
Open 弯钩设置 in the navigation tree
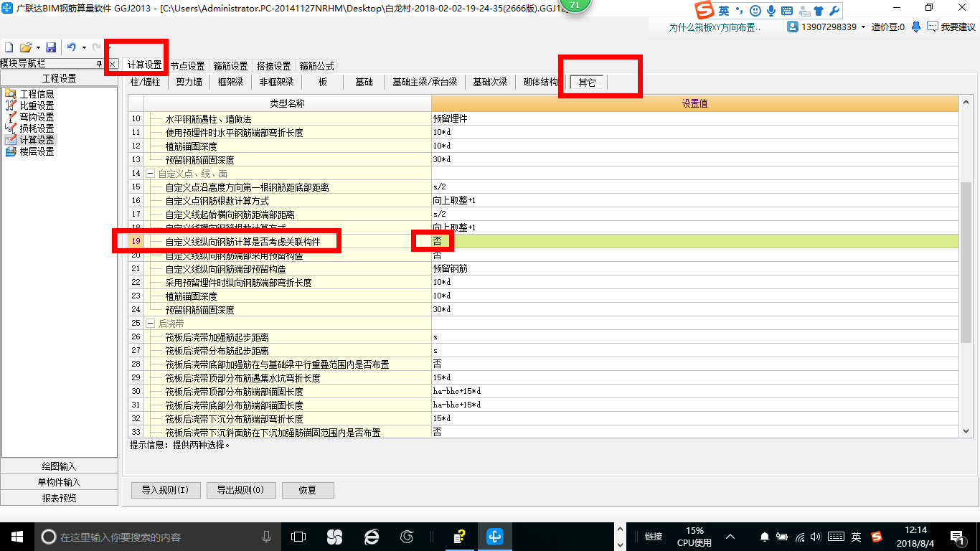(37, 117)
